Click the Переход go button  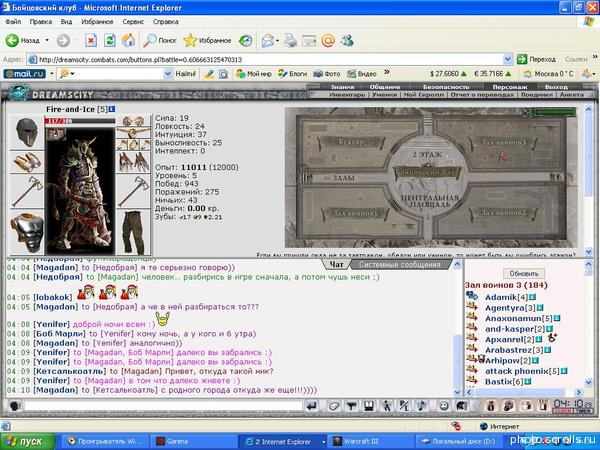[x=536, y=59]
